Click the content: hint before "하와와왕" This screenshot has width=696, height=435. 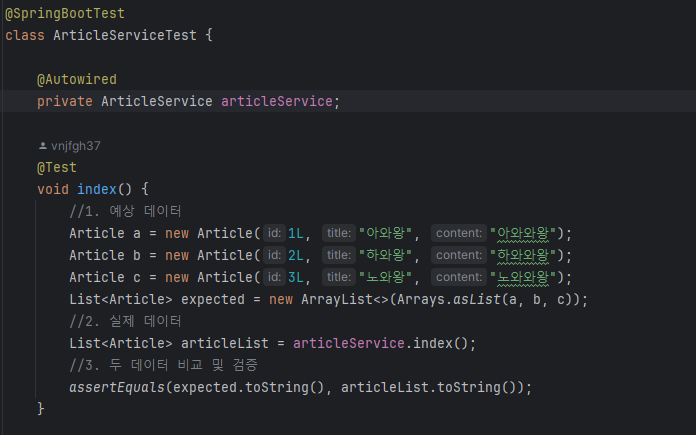click(x=459, y=255)
